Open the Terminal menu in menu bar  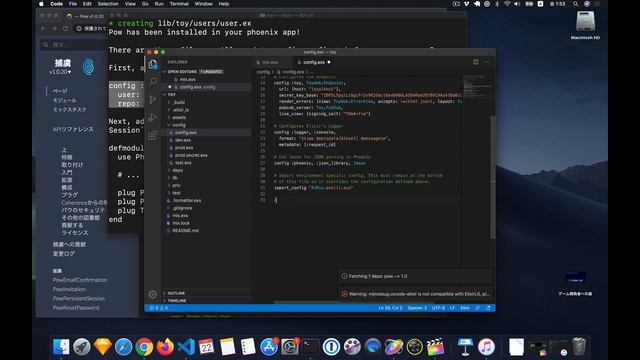(x=179, y=4)
